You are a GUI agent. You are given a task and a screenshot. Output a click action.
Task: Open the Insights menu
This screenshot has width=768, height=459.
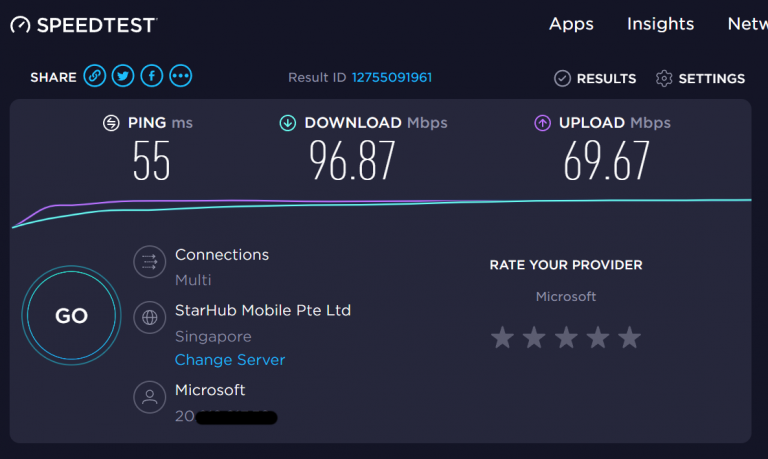coord(660,24)
